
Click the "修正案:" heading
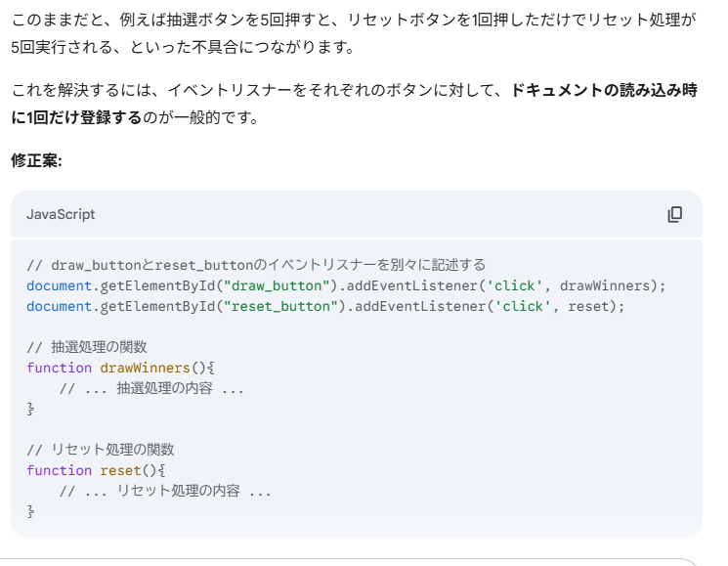(x=36, y=160)
